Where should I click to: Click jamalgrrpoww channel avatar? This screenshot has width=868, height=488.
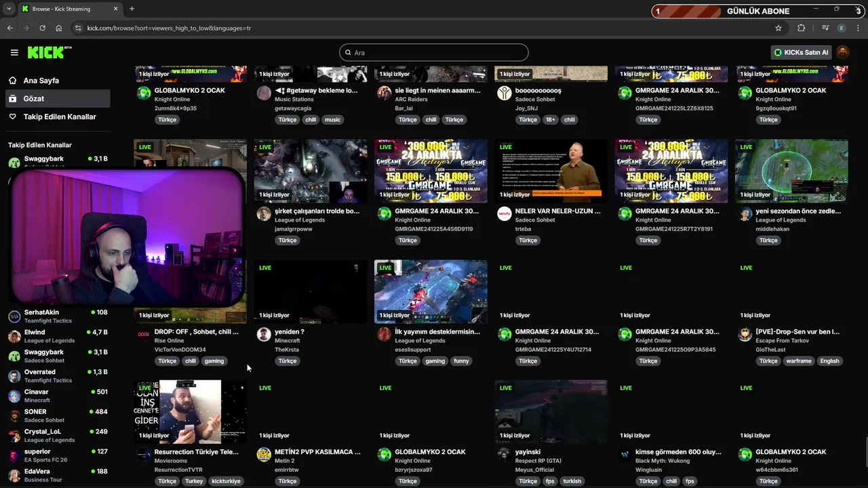264,214
